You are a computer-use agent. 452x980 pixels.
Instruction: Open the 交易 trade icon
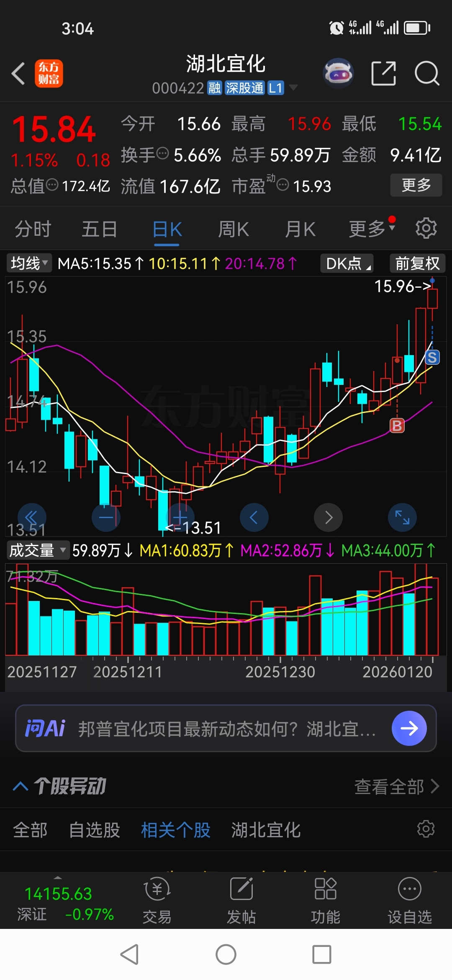[157, 900]
